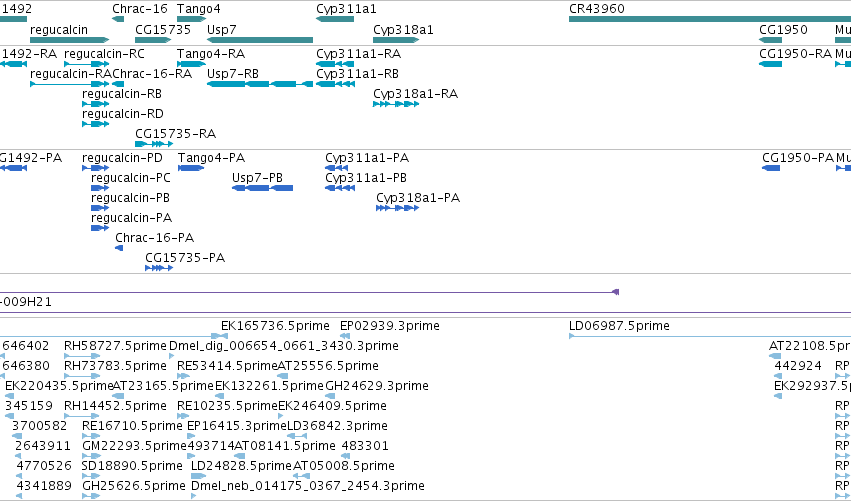851x501 pixels.
Task: Click the Chrac-16-RA transcript label
Action: (152, 74)
